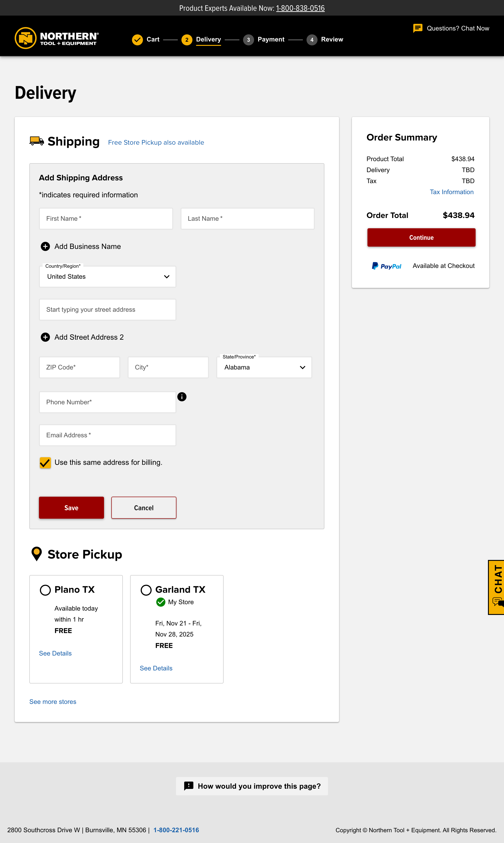Open the Country/Region dropdown
The image size is (504, 843).
(x=108, y=277)
